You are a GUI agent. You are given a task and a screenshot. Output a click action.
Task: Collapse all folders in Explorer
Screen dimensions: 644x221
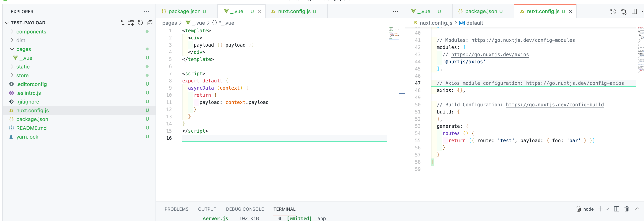150,23
